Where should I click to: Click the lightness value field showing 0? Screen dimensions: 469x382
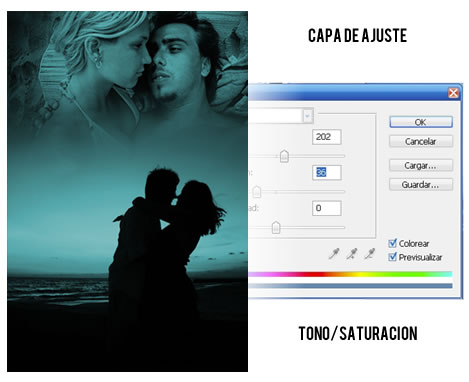pyautogui.click(x=327, y=208)
